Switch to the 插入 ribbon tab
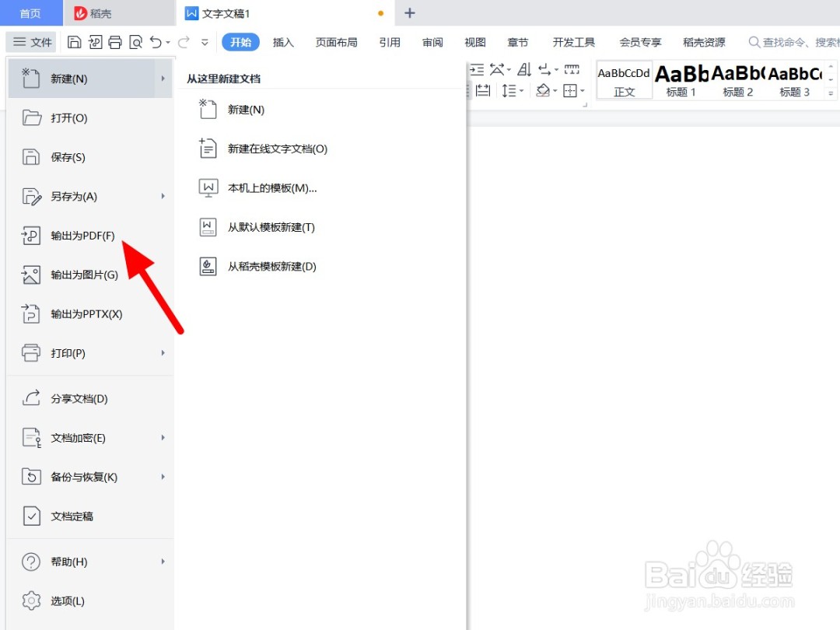840x630 pixels. pos(283,42)
